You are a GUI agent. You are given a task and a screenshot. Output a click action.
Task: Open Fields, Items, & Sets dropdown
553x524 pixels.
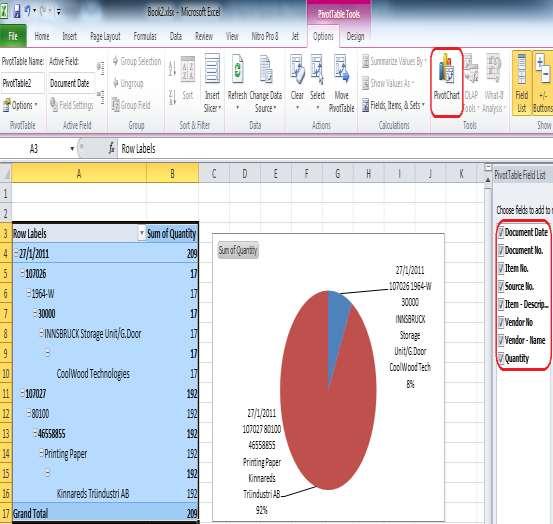(394, 105)
